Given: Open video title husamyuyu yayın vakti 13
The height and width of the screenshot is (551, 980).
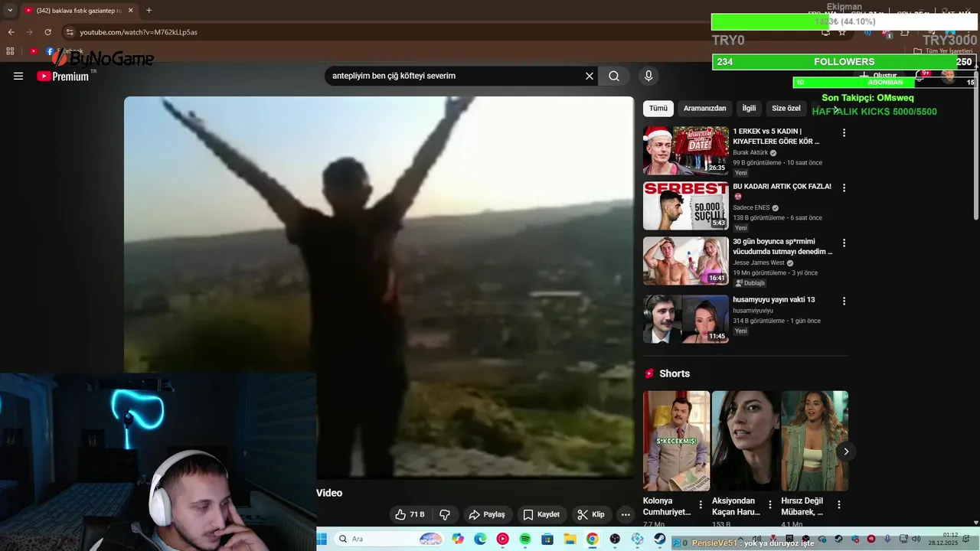Looking at the screenshot, I should [x=773, y=299].
